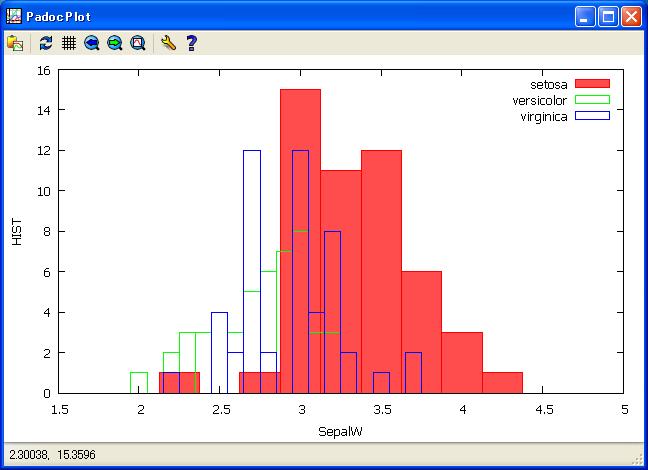Click the blue virginica legend box
Image resolution: width=648 pixels, height=470 pixels.
click(x=592, y=117)
